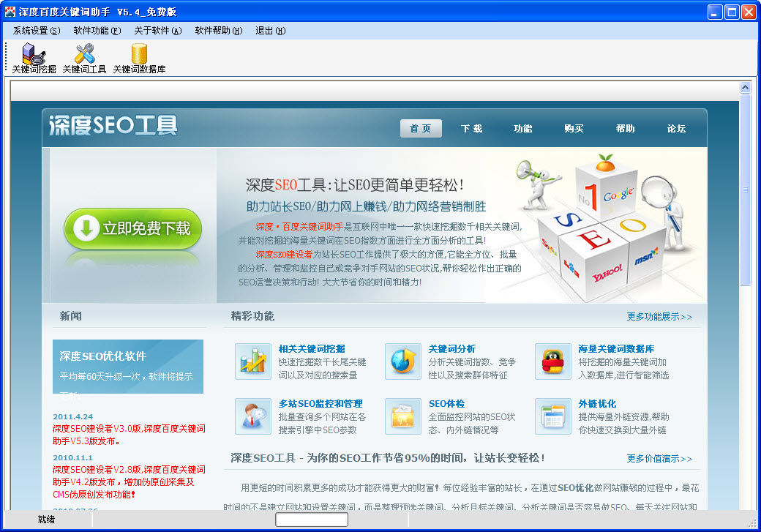This screenshot has height=532, width=761.
Task: Open the 更多价值演示>> link
Action: click(x=659, y=459)
